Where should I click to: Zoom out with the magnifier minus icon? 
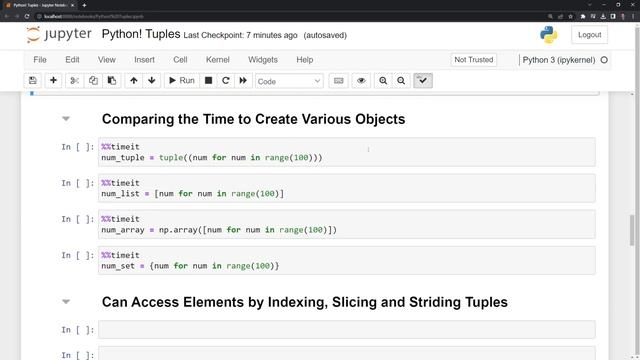pos(401,81)
